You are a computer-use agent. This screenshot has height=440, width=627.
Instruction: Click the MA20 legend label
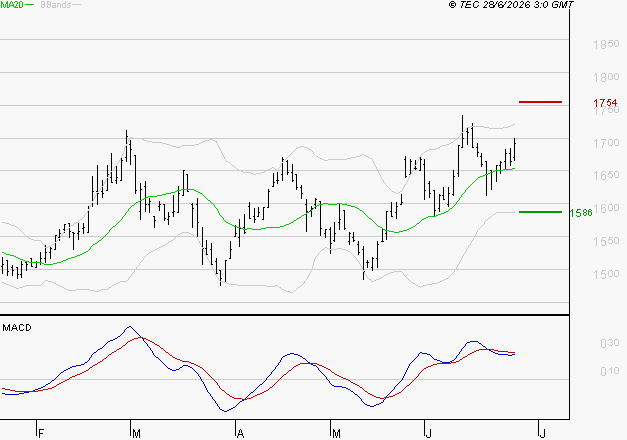[12, 4]
